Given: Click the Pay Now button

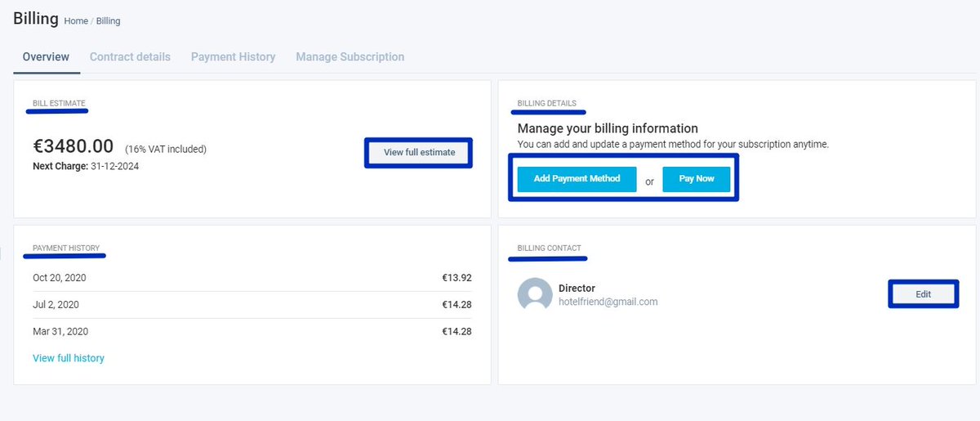Looking at the screenshot, I should 696,179.
